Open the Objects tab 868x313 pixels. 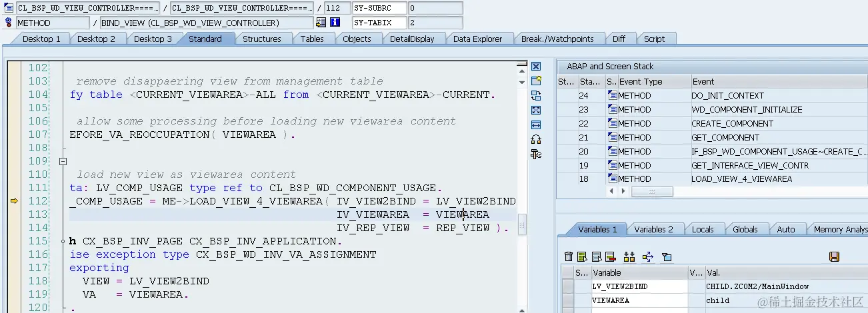point(357,39)
